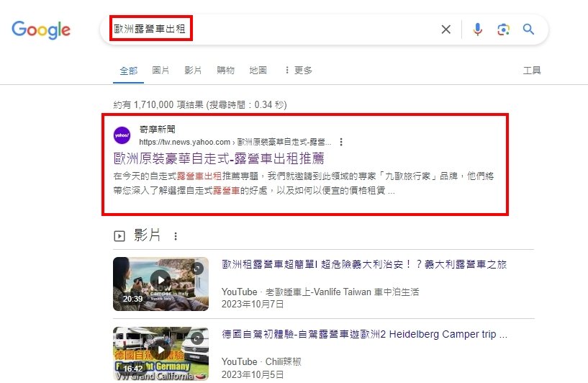This screenshot has height=383, width=588.
Task: Open the 工具 options
Action: click(x=532, y=70)
